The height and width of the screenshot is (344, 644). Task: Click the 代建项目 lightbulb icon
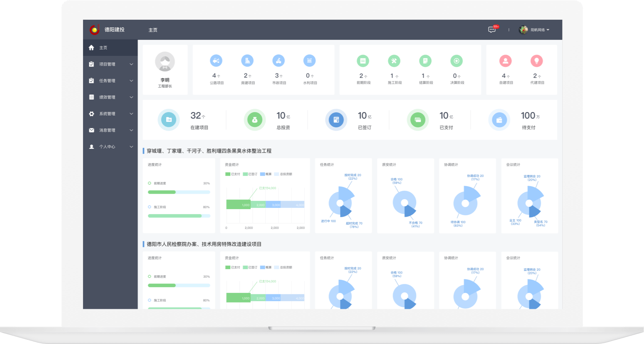[x=537, y=61]
